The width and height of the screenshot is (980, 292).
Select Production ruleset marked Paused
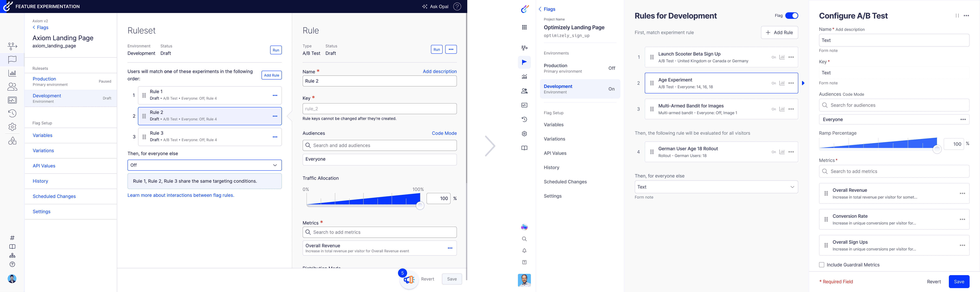point(71,81)
